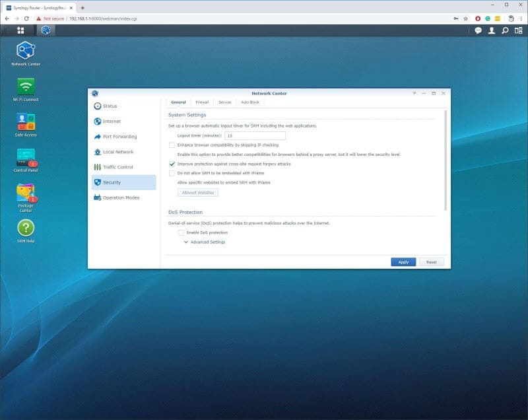Open the browser's three-dot menu
This screenshot has height=420, width=528.
pos(520,19)
